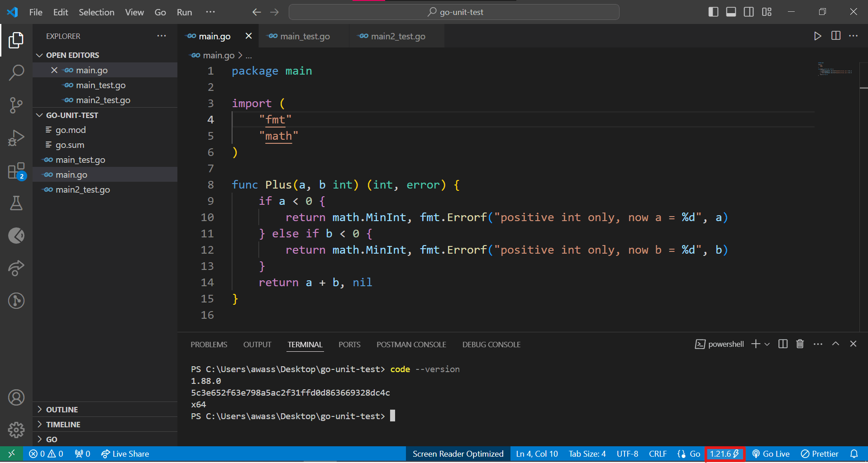Open the File menu
The image size is (868, 463).
(36, 12)
